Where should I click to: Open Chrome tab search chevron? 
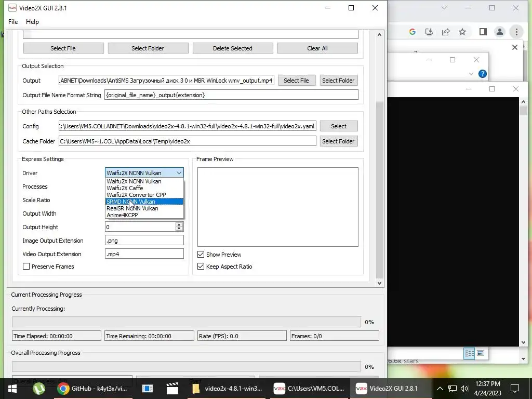click(444, 8)
